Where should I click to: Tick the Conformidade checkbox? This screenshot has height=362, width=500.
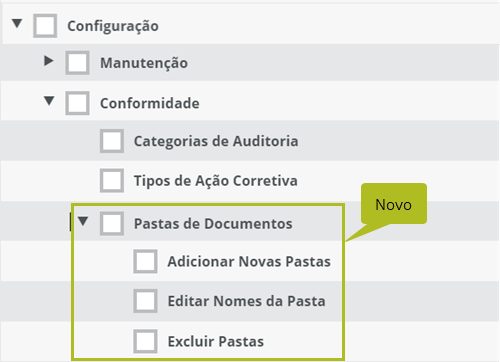(x=77, y=103)
